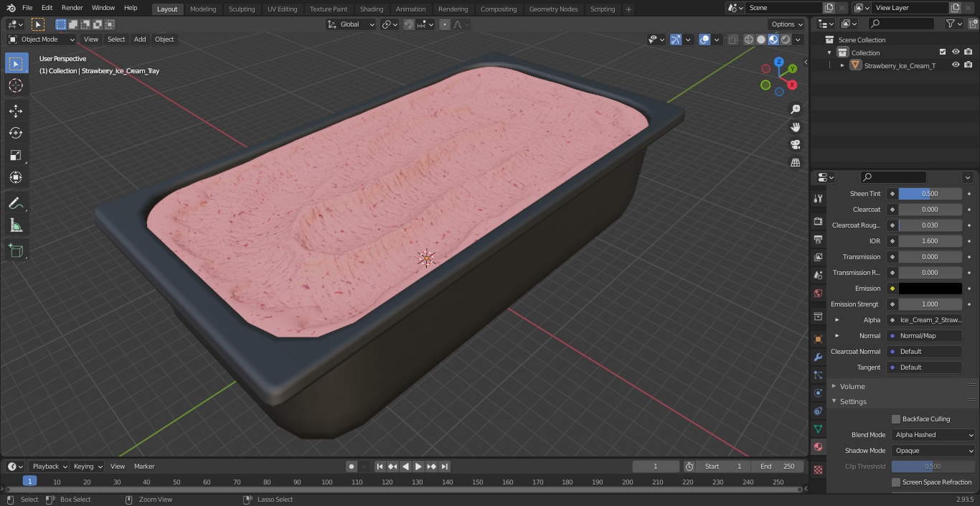
Task: Collapse the Settings panel
Action: point(853,402)
